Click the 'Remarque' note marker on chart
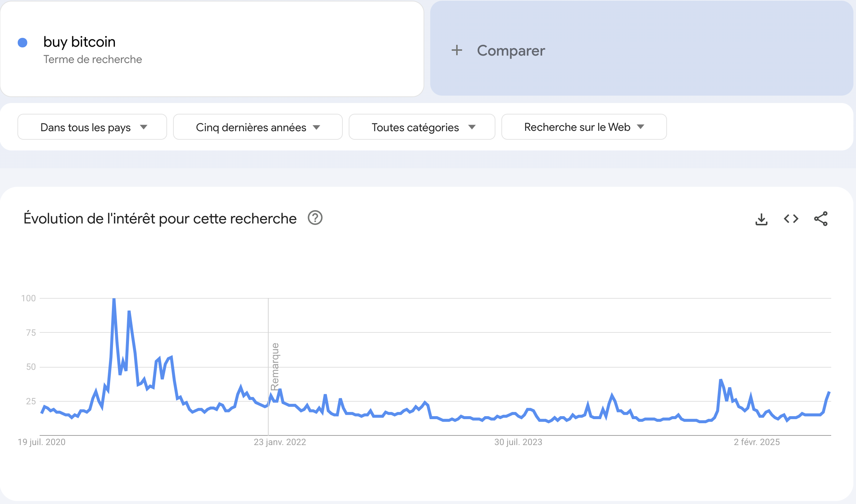The width and height of the screenshot is (856, 504). click(275, 367)
